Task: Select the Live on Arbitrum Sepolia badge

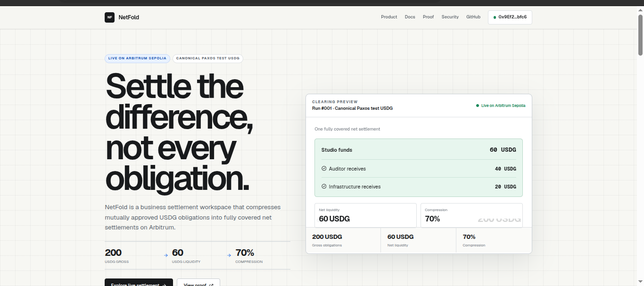Action: pyautogui.click(x=137, y=58)
